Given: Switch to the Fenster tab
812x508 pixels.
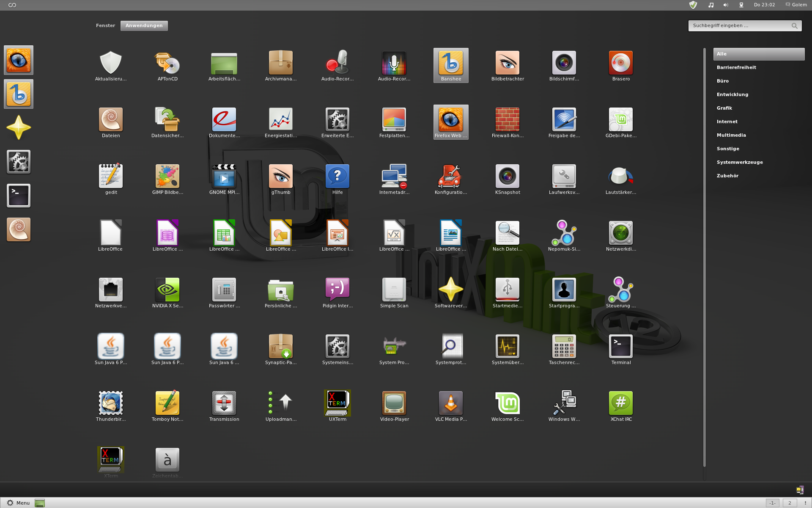Looking at the screenshot, I should tap(105, 25).
